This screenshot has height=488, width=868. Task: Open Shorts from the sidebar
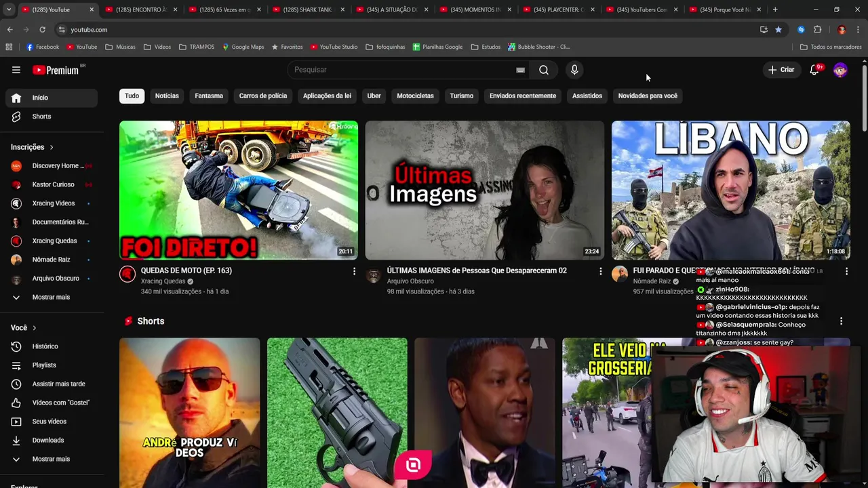pyautogui.click(x=52, y=117)
